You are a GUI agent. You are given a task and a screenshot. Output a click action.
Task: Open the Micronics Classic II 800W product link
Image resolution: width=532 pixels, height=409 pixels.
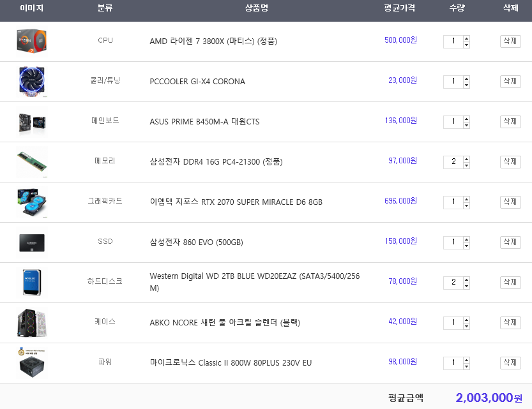pos(231,363)
